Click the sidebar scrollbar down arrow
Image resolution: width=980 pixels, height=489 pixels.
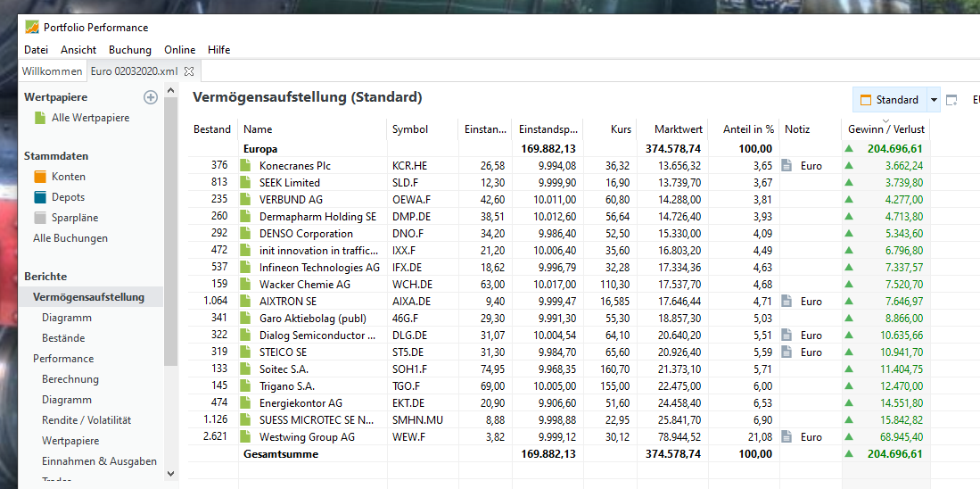point(171,473)
